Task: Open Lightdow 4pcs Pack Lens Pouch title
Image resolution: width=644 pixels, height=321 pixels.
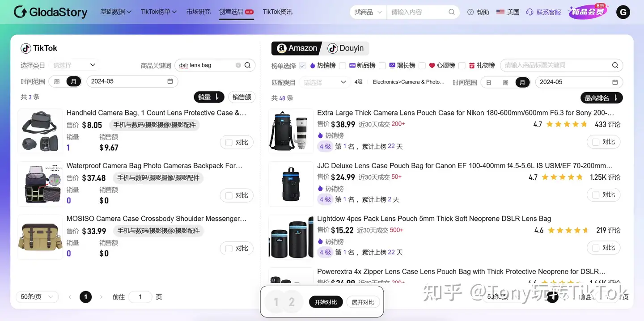Action: [434, 219]
